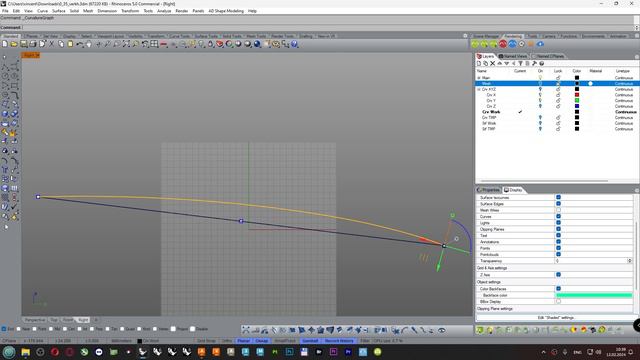The width and height of the screenshot is (640, 360).
Task: Open the Surface menu
Action: point(59,11)
